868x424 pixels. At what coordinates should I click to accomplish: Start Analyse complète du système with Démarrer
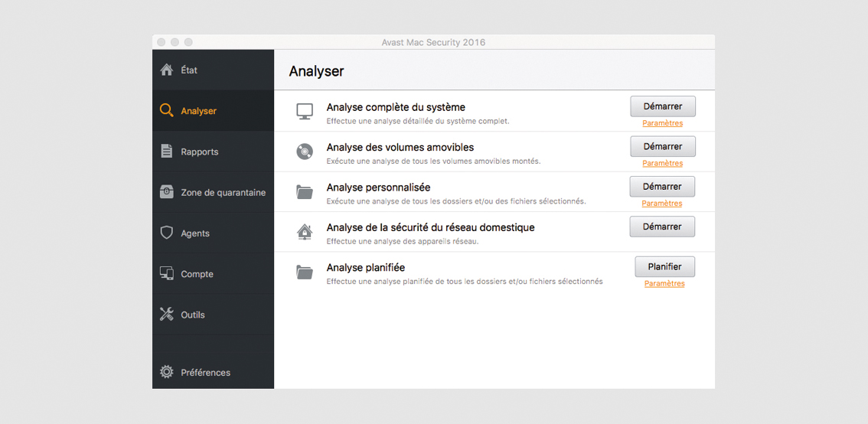coord(663,106)
